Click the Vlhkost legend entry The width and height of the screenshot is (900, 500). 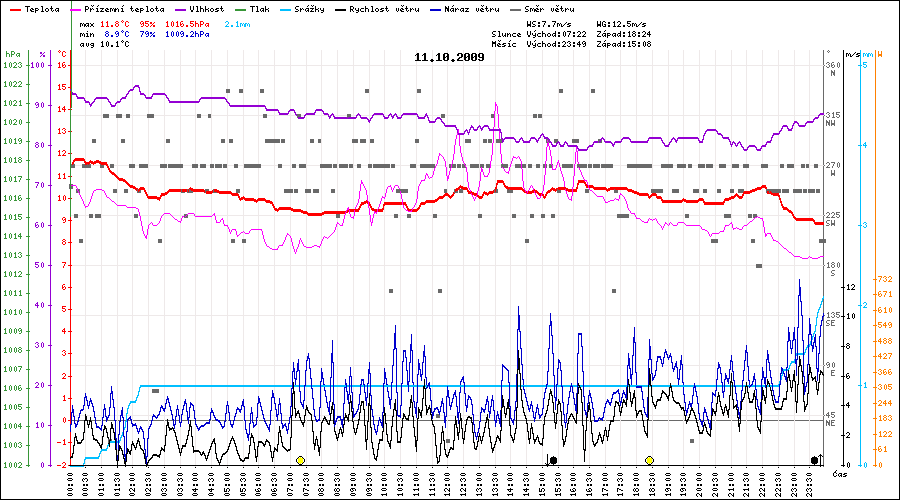(200, 8)
